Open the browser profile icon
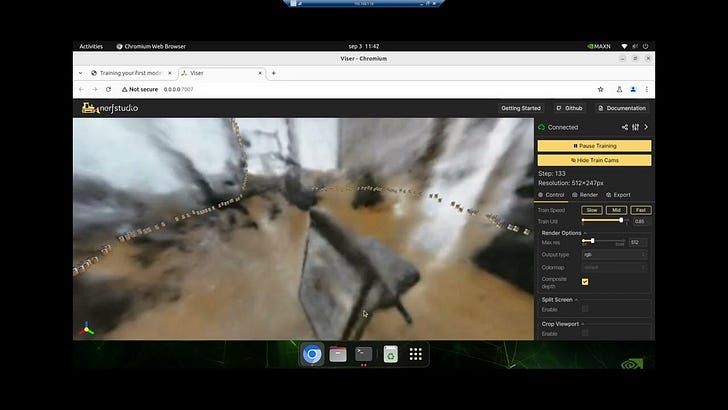This screenshot has width=728, height=410. tap(633, 89)
